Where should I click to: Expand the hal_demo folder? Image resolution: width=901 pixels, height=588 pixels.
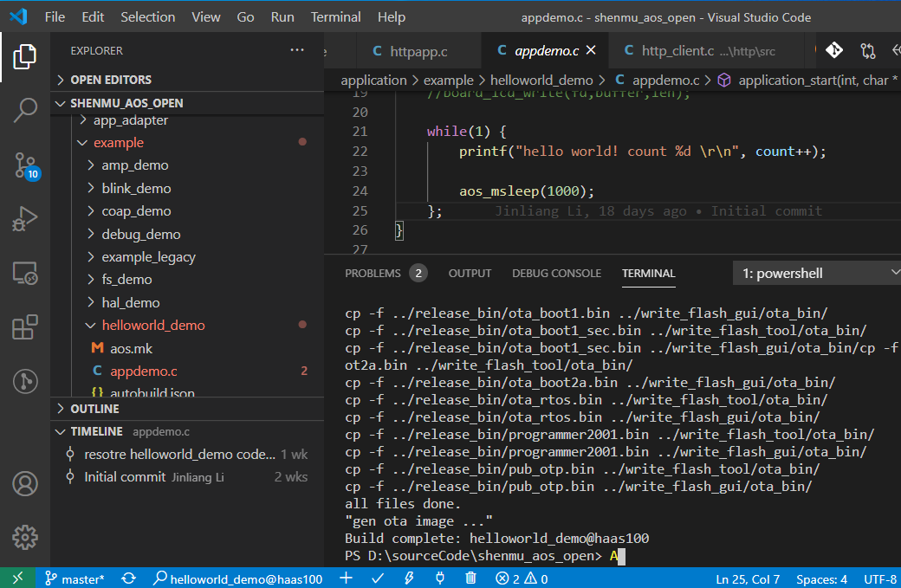pos(187,302)
